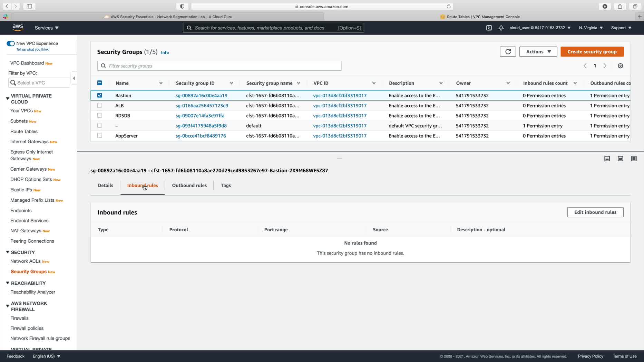Image resolution: width=644 pixels, height=362 pixels.
Task: Check the default security group row
Action: tap(99, 125)
